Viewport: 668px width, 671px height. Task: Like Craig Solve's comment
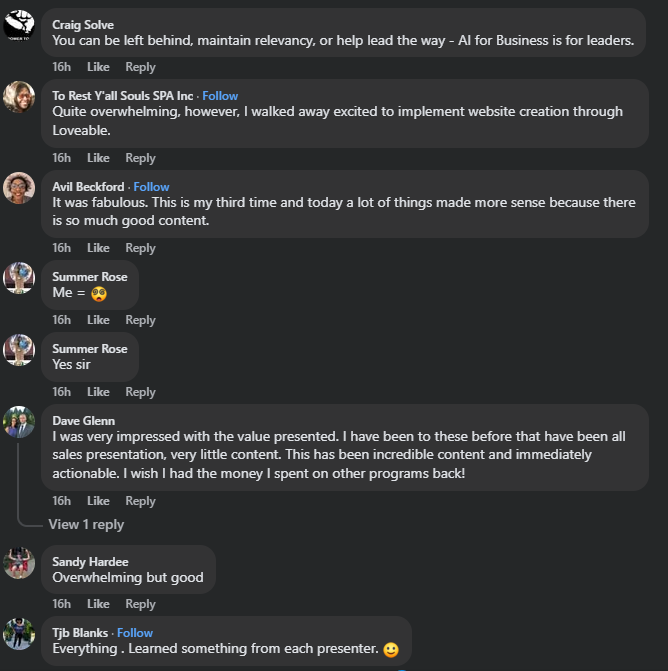[98, 67]
